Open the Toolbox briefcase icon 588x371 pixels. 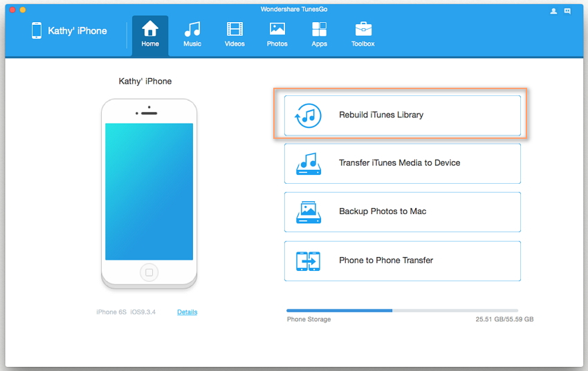click(362, 29)
